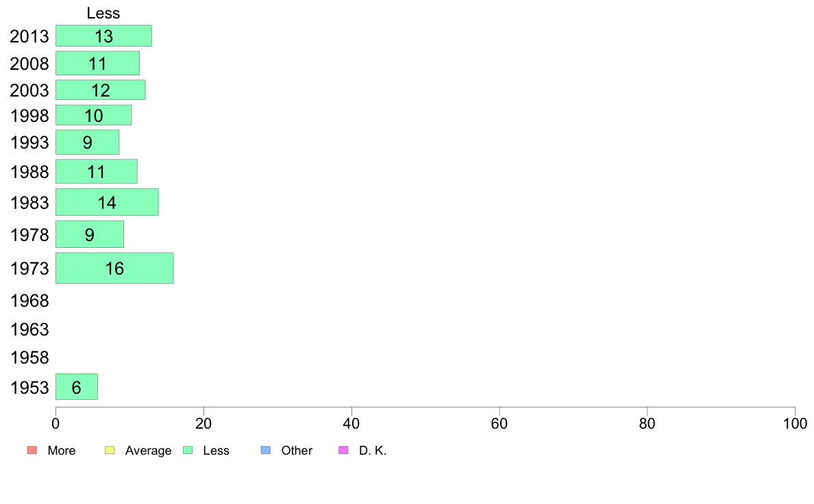
Task: Click the 1963 year label
Action: [29, 329]
